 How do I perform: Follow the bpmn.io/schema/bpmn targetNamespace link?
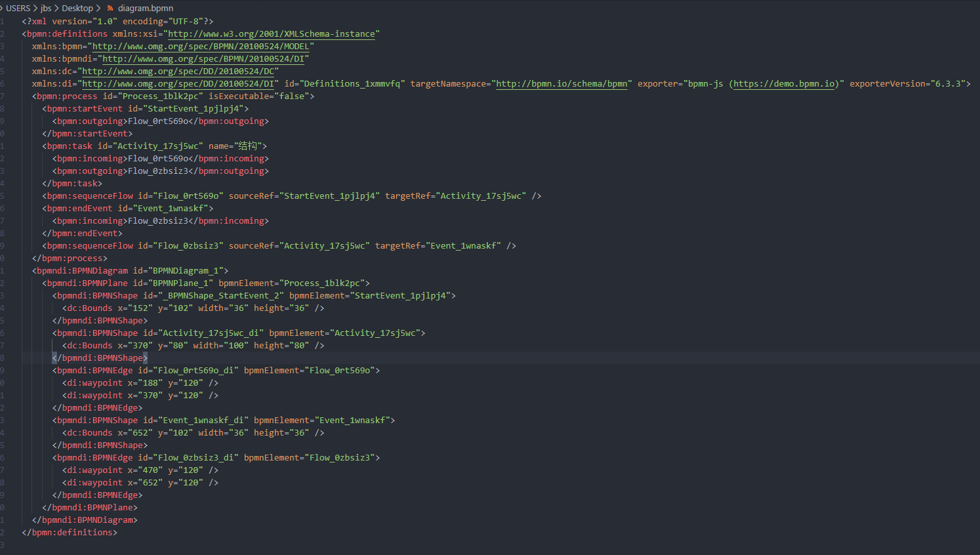(x=561, y=84)
